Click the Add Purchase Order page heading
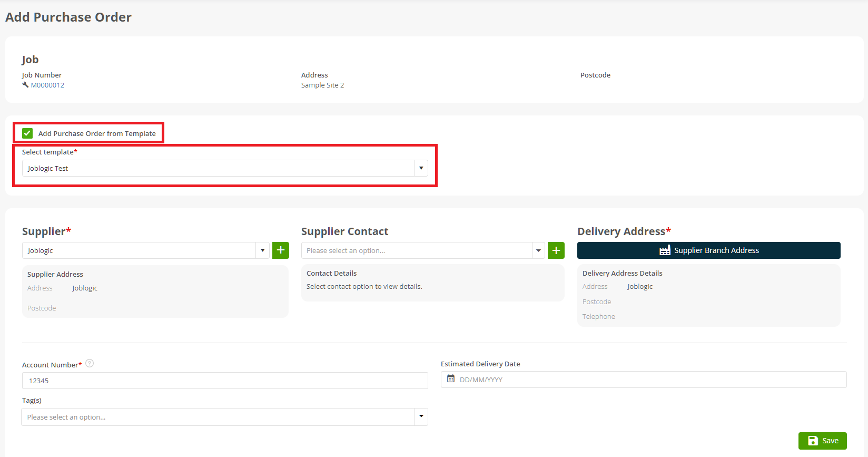The height and width of the screenshot is (457, 868). (68, 17)
